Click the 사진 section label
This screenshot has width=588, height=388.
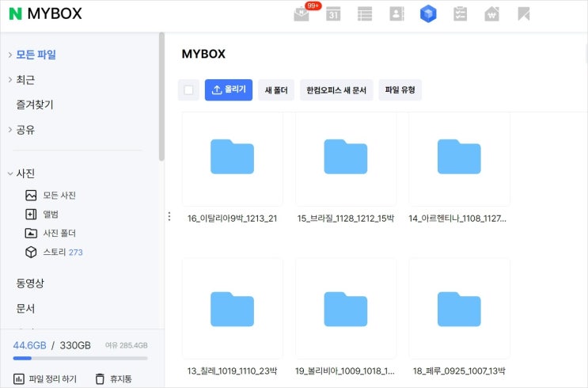[25, 173]
